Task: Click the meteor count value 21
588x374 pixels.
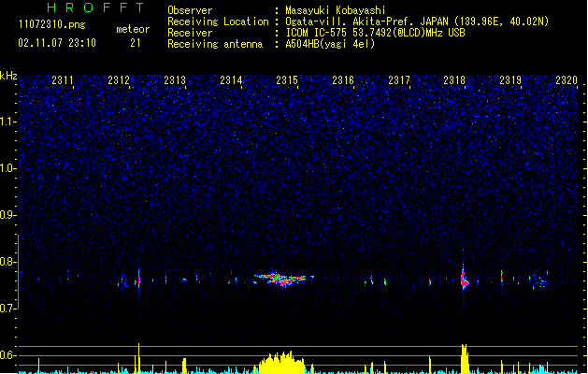Action: tap(136, 43)
